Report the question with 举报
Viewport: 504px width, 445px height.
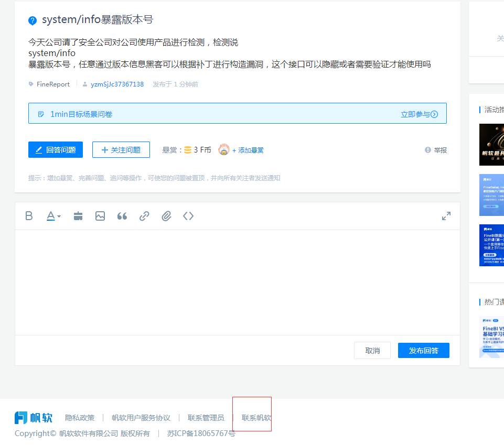click(436, 150)
